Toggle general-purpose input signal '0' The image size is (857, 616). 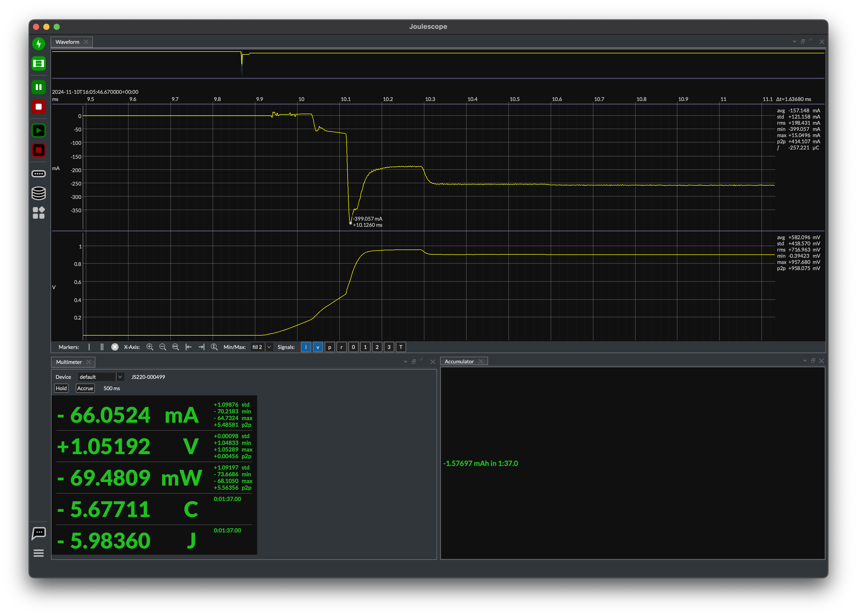[353, 347]
